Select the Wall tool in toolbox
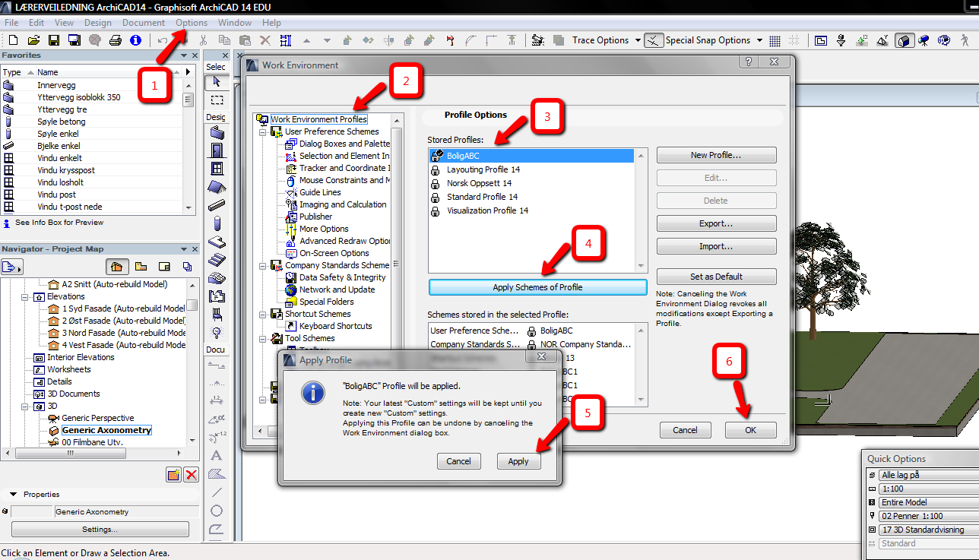 click(217, 132)
